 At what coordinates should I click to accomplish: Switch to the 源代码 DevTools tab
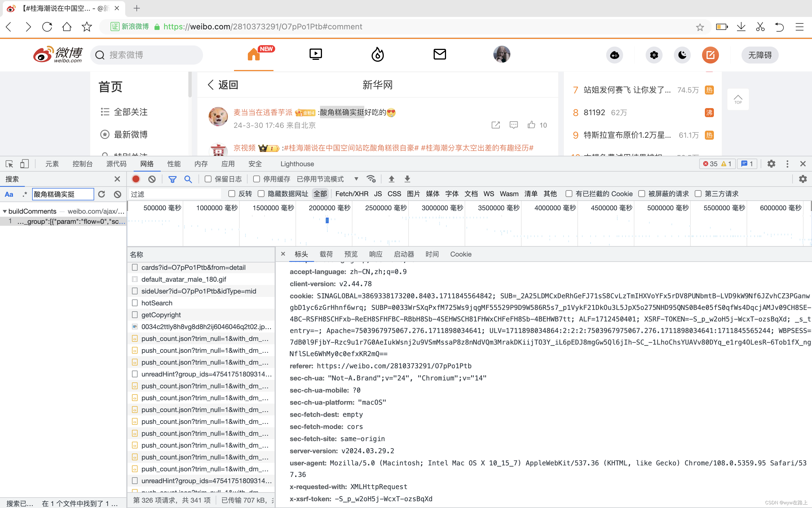(116, 164)
